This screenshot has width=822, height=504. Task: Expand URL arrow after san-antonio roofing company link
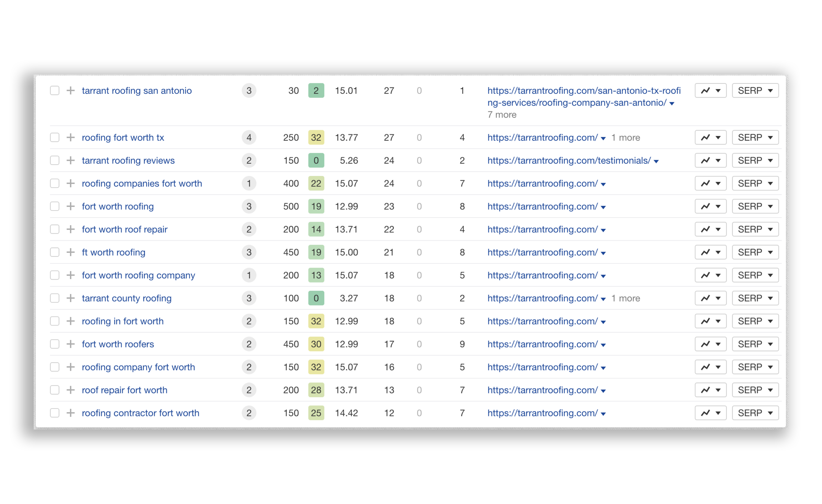click(x=672, y=104)
